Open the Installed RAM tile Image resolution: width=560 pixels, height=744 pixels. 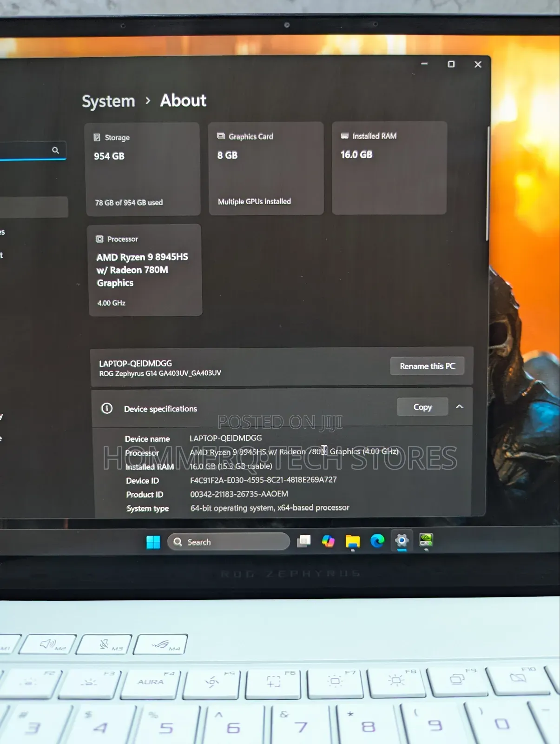(x=389, y=168)
